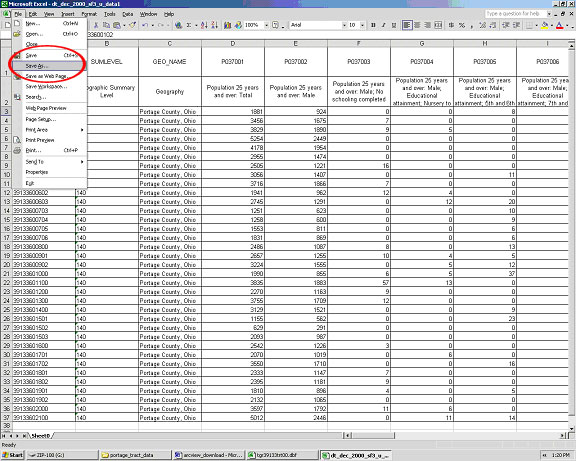Apply Percent style icon
This screenshot has height=461, width=576.
[462, 25]
